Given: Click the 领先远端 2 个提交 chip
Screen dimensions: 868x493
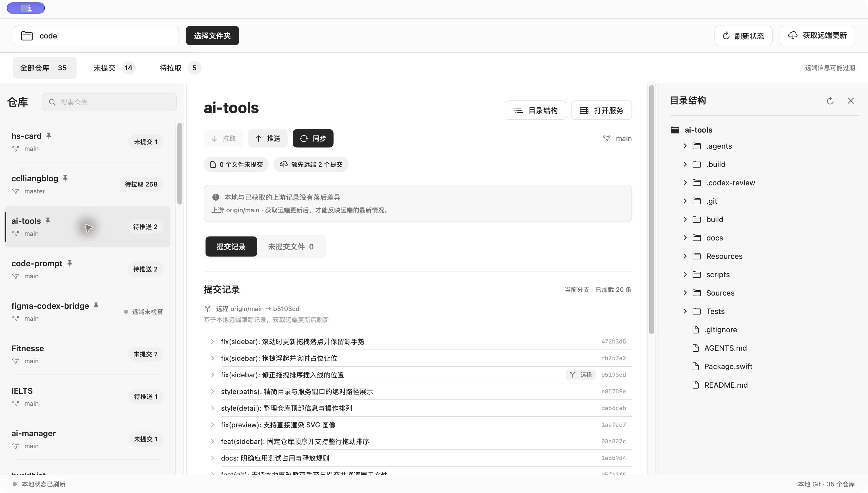Looking at the screenshot, I should click(x=311, y=164).
